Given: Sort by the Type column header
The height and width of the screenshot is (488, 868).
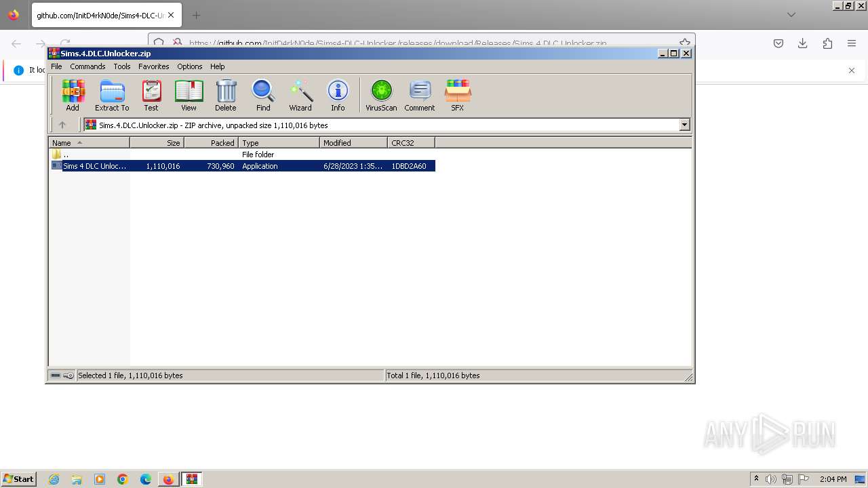Looking at the screenshot, I should point(279,142).
